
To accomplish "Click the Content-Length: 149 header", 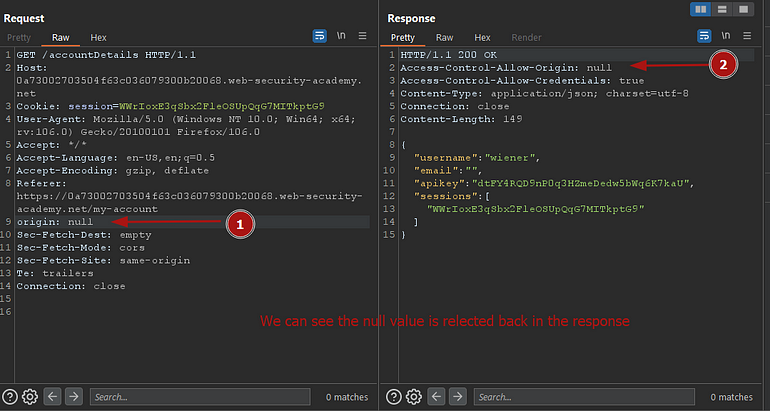I will (461, 119).
